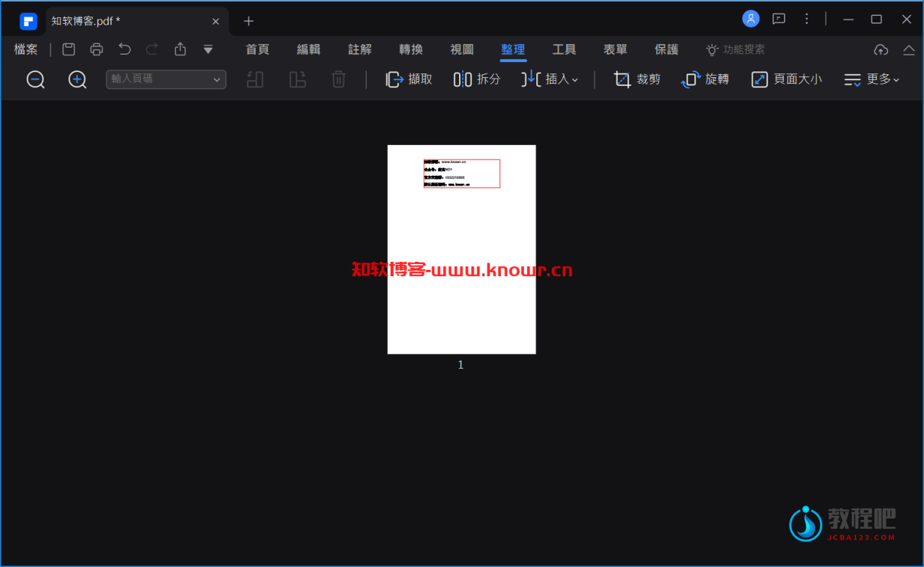This screenshot has height=567, width=924.
Task: Click the cloud upload icon
Action: pyautogui.click(x=881, y=49)
